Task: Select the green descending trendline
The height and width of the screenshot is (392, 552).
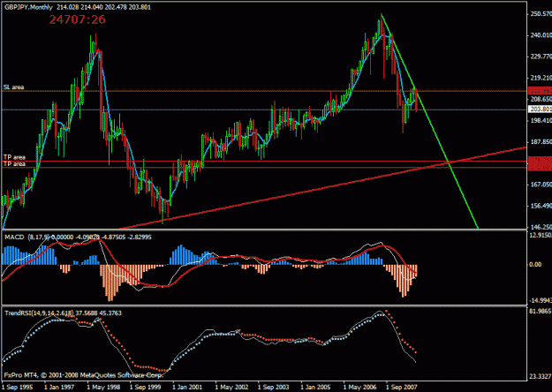Action: click(x=429, y=122)
